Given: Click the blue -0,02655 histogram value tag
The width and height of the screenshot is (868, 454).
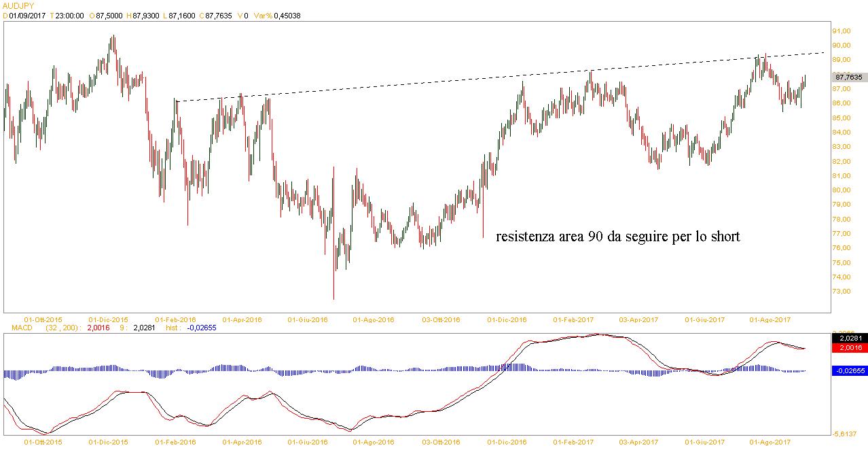Looking at the screenshot, I should click(848, 370).
